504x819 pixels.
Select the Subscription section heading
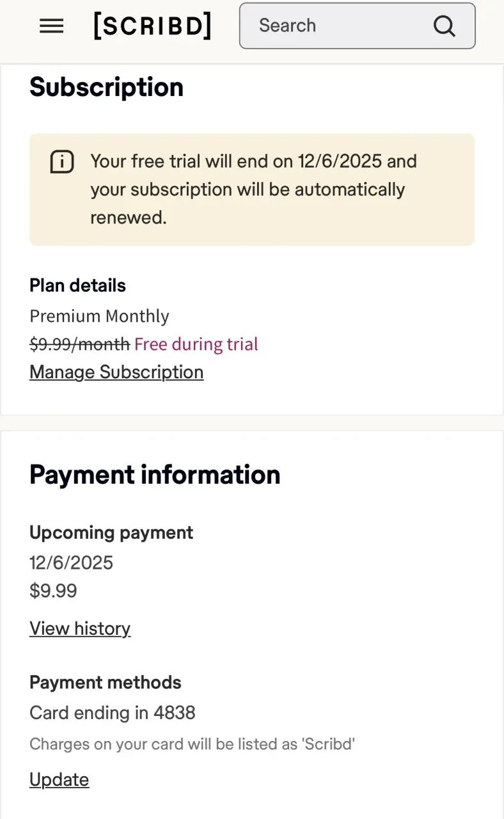click(106, 87)
